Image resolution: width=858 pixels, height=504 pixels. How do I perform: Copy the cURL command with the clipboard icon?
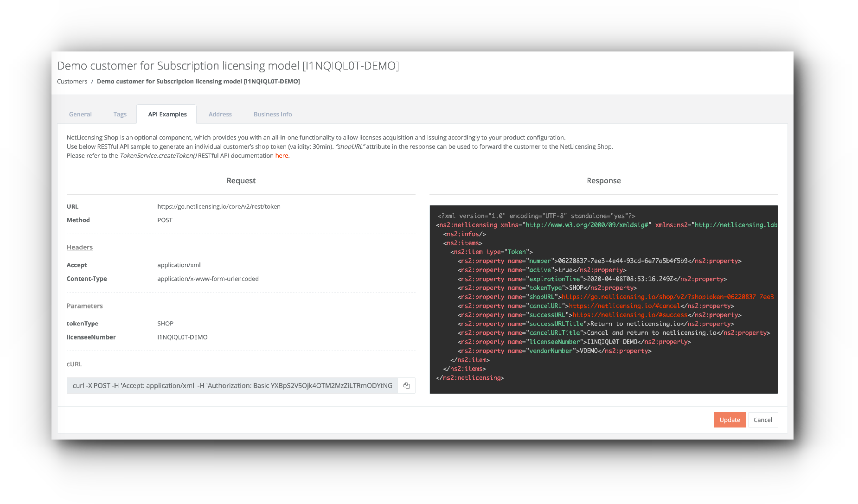(x=406, y=385)
